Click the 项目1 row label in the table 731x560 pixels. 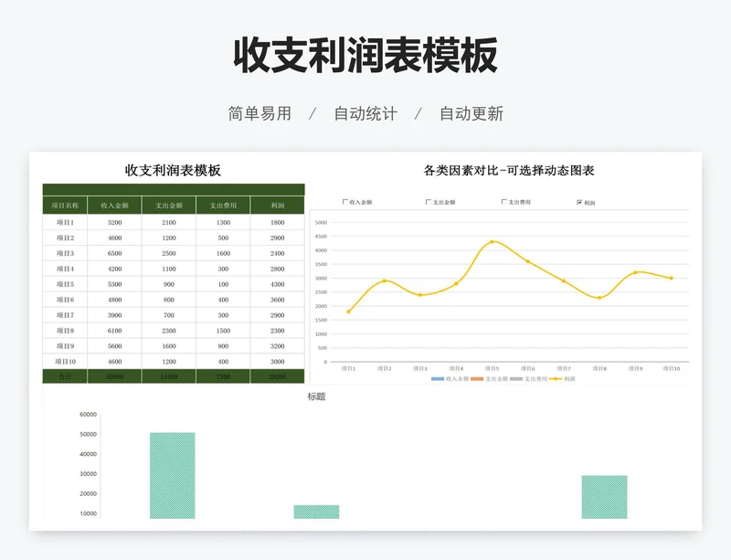(x=65, y=222)
